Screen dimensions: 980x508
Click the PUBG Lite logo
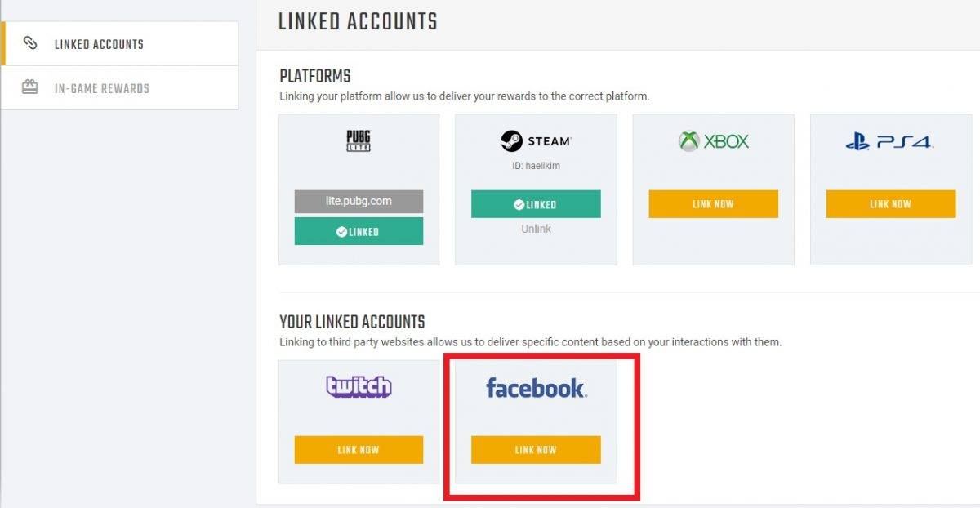point(359,141)
